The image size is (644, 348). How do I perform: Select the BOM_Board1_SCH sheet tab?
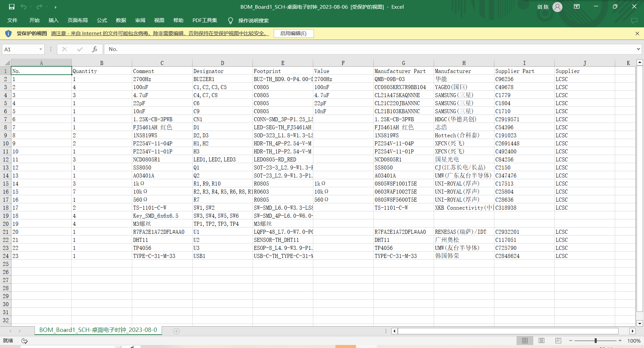coord(98,330)
